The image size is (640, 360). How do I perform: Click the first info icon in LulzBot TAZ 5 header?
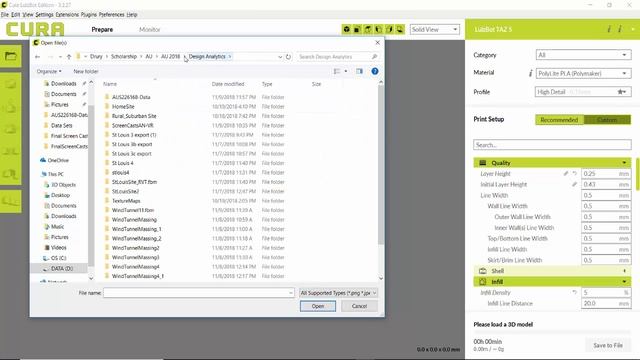pos(609,29)
